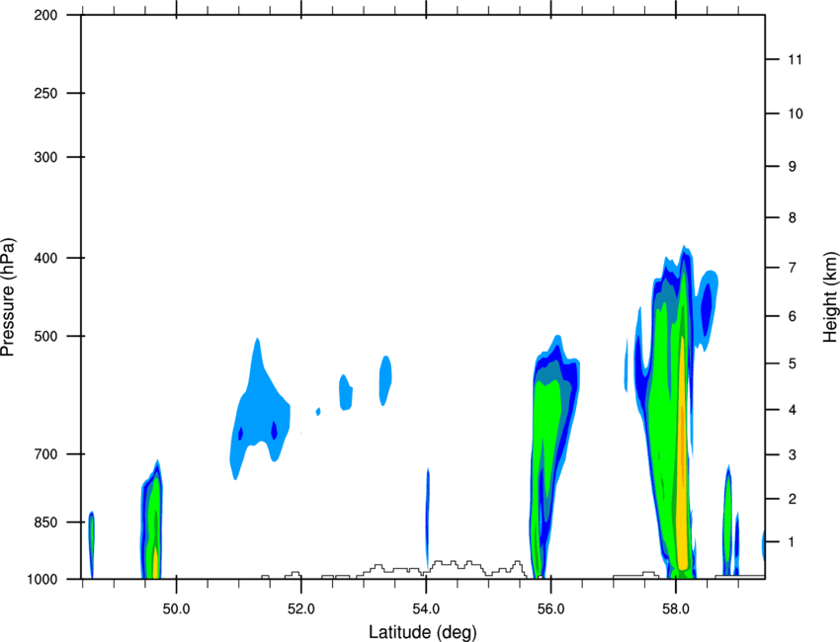Select the 300 pressure tick label
This screenshot has height=642, width=840.
click(x=45, y=157)
